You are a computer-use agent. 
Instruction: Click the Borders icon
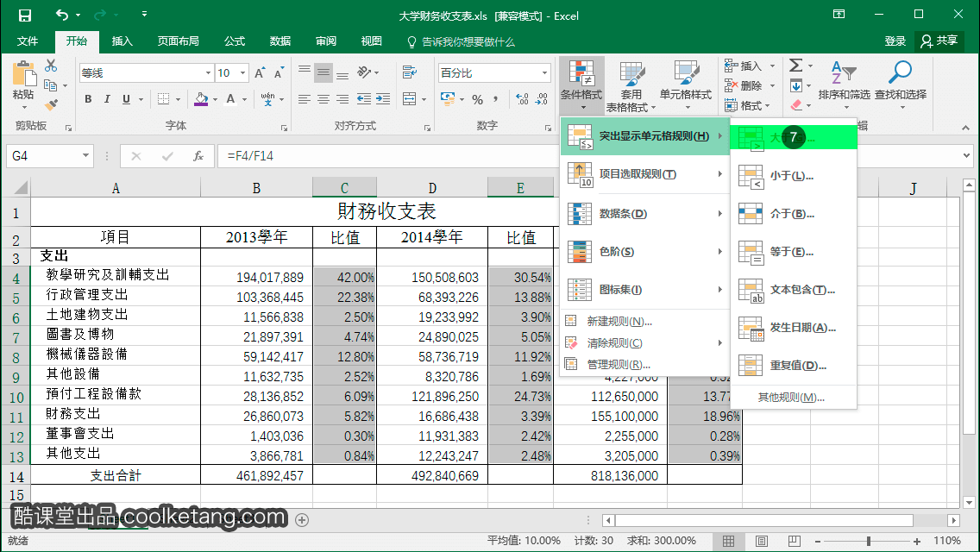[164, 99]
